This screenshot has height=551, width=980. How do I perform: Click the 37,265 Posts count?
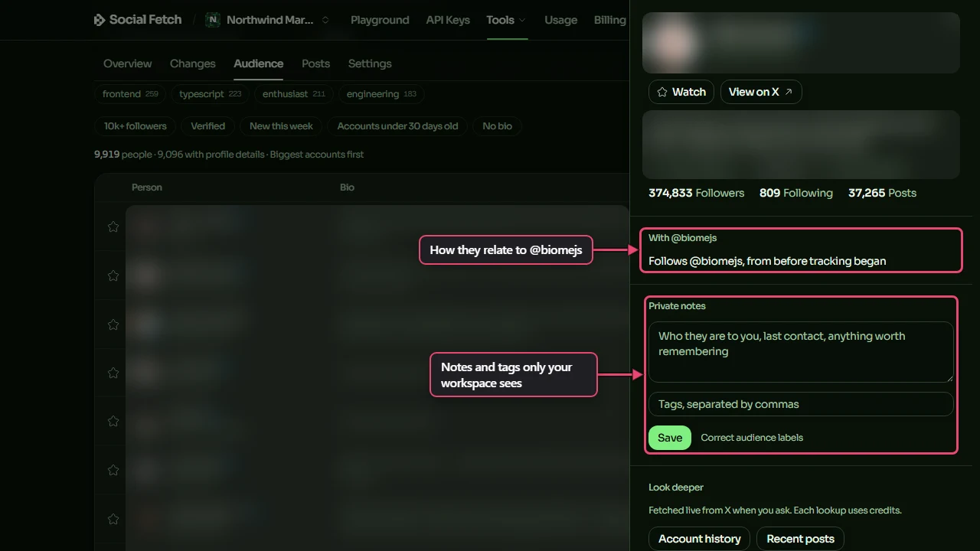(x=882, y=193)
